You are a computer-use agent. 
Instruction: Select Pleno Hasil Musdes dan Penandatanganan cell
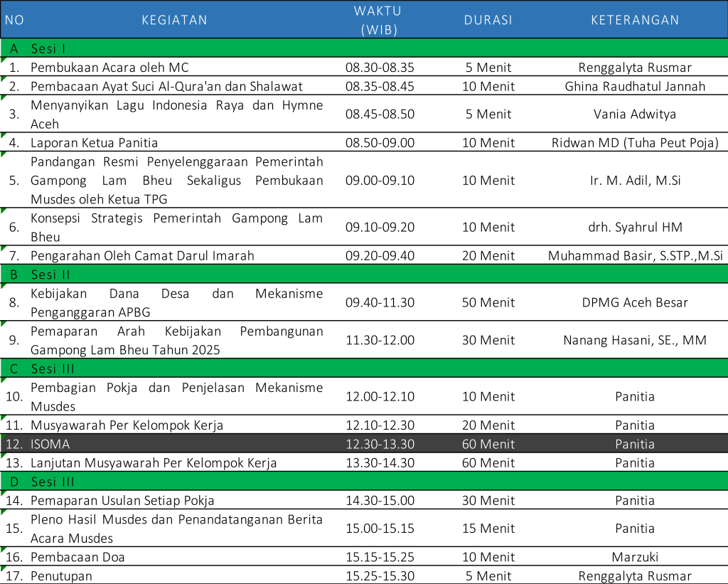(176, 529)
